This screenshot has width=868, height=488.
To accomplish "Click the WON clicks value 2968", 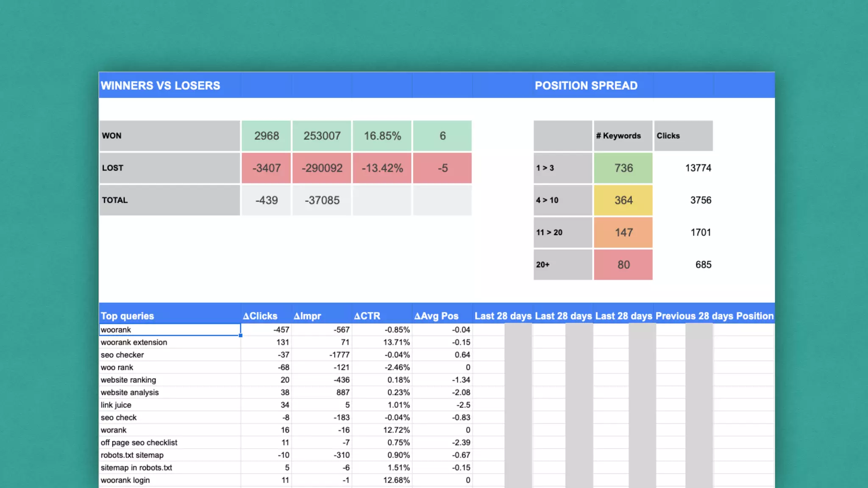I will (x=266, y=136).
